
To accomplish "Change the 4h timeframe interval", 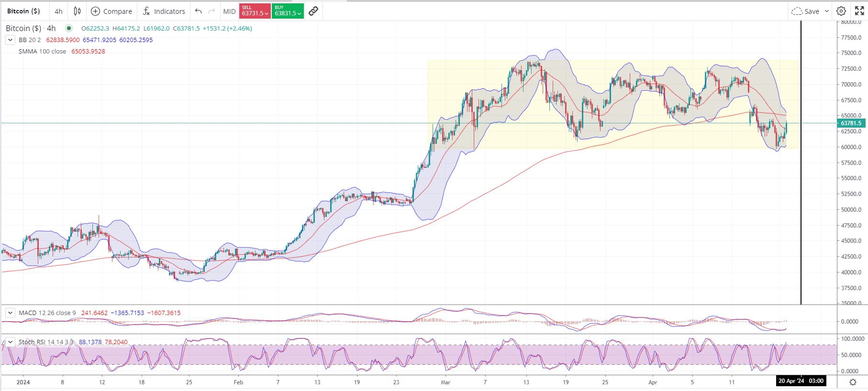I will click(58, 11).
